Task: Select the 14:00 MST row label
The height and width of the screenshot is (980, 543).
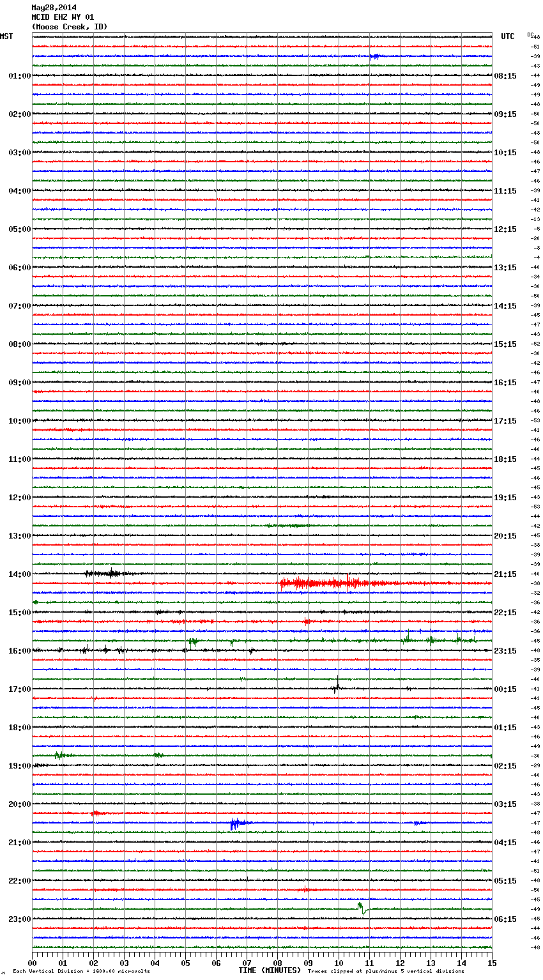Action: point(19,574)
